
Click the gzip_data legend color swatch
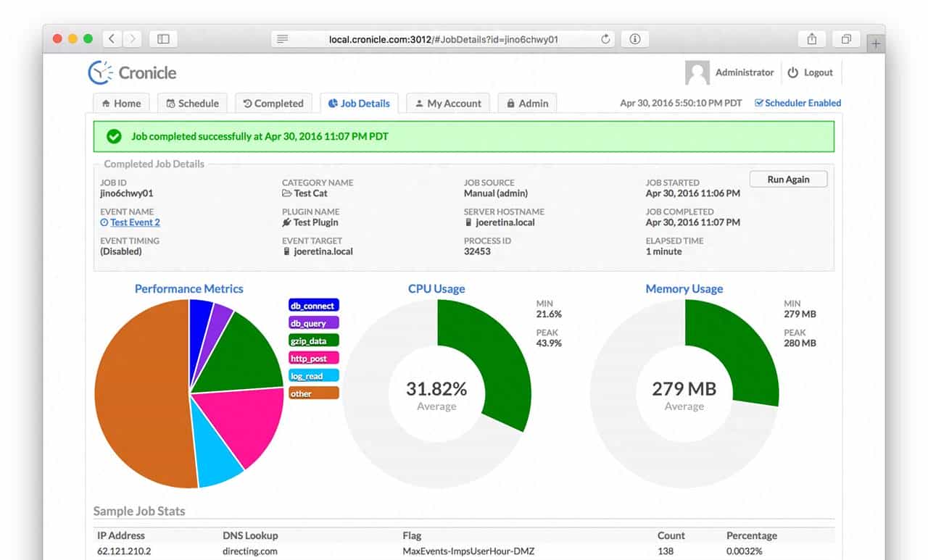(313, 340)
